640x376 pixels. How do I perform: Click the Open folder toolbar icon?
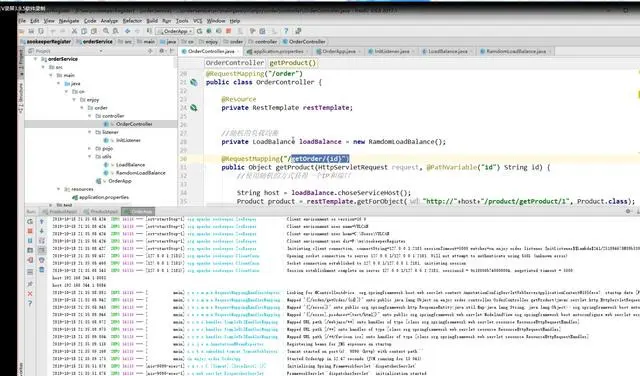pyautogui.click(x=21, y=31)
